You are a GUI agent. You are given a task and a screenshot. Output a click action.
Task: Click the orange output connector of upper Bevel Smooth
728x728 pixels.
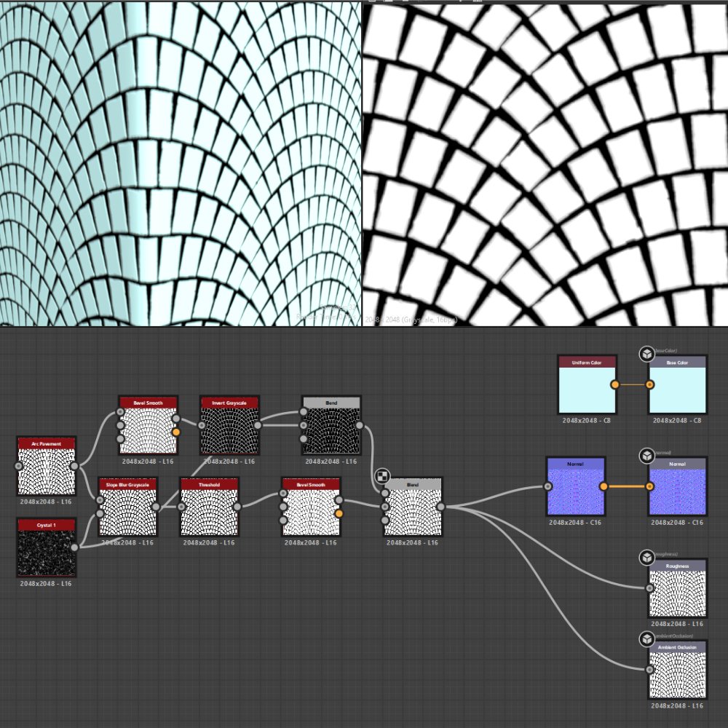(x=176, y=432)
